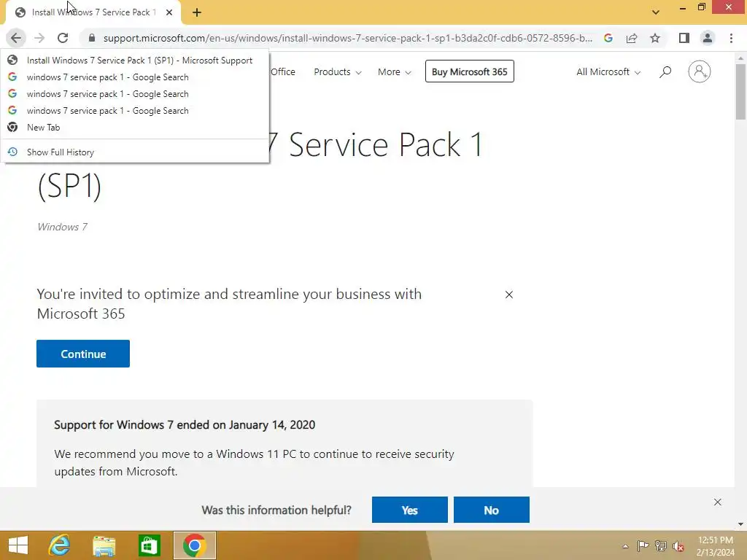Click the page vertical scrollbar thumb
Viewport: 747px width, 560px height.
(740, 91)
